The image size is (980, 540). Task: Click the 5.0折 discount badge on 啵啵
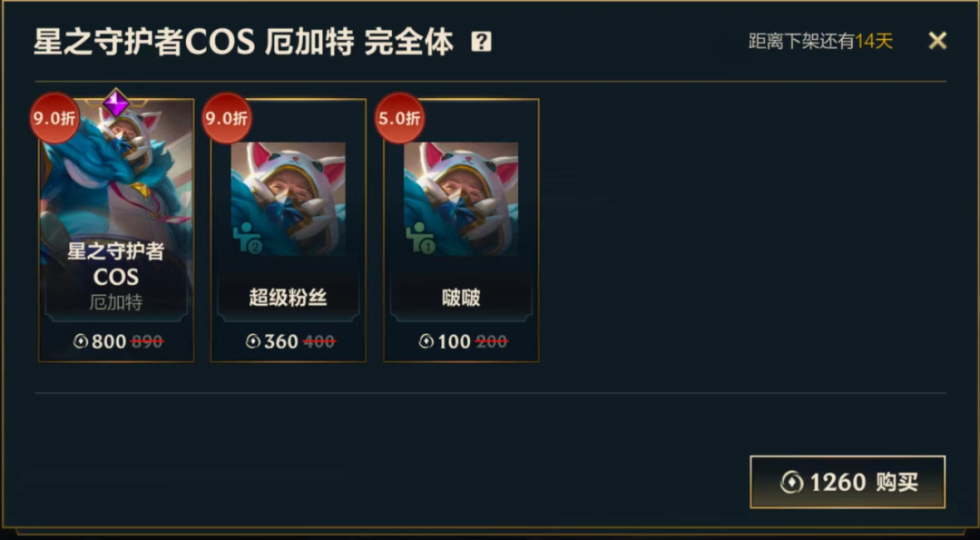[x=399, y=118]
